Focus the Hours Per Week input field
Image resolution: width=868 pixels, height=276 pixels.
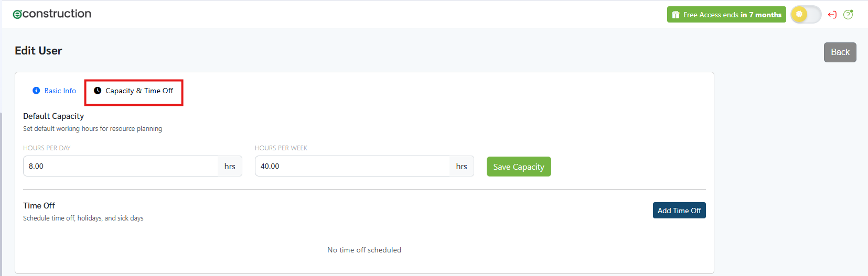[352, 166]
